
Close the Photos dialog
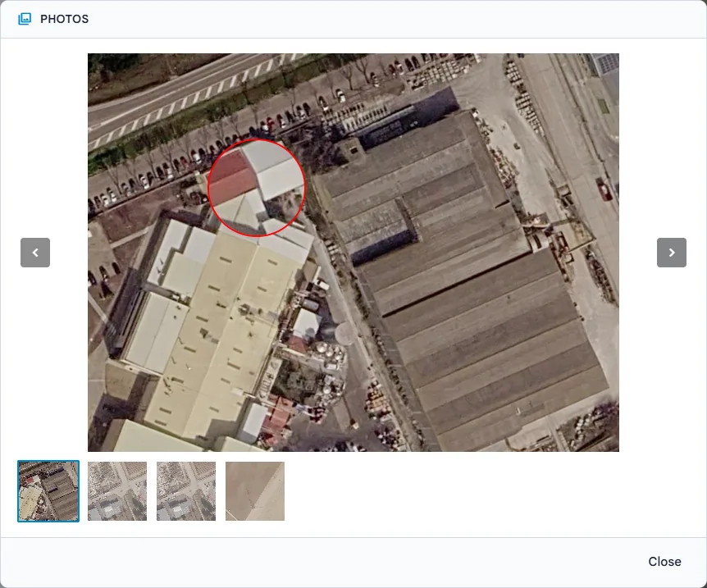point(664,562)
